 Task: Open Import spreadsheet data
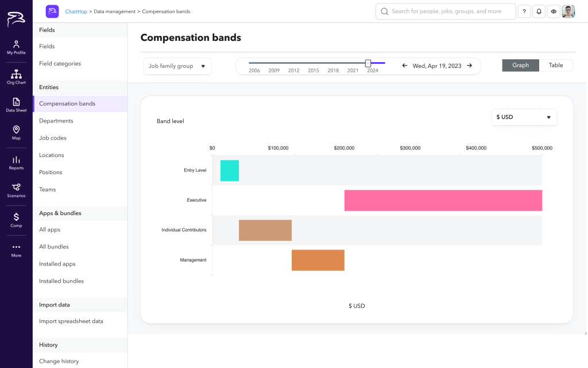click(71, 321)
